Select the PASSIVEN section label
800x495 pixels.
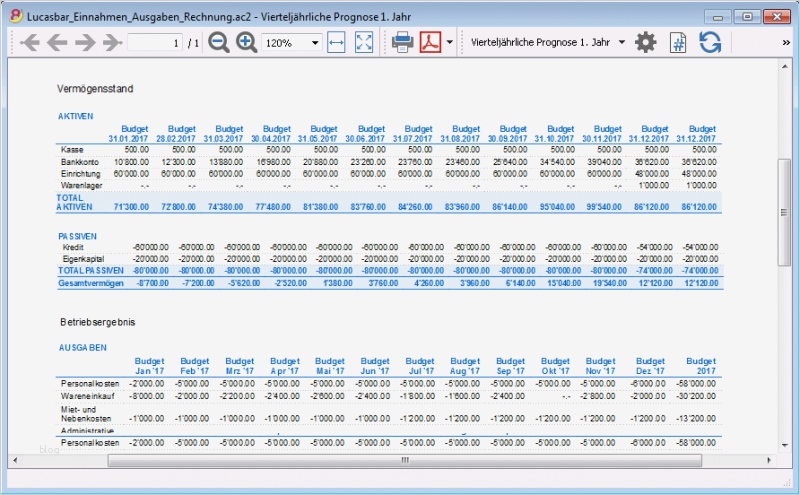coord(77,236)
